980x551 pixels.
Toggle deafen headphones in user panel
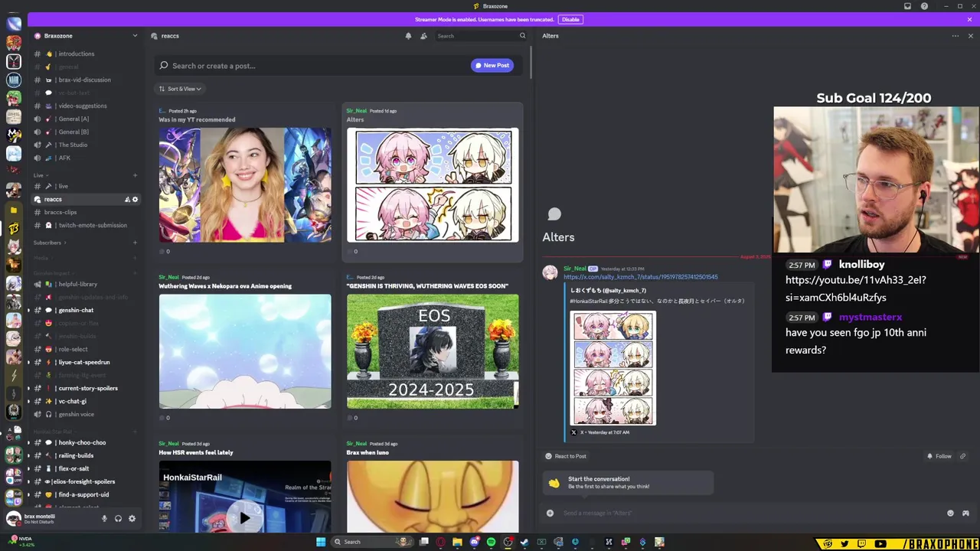pos(118,518)
